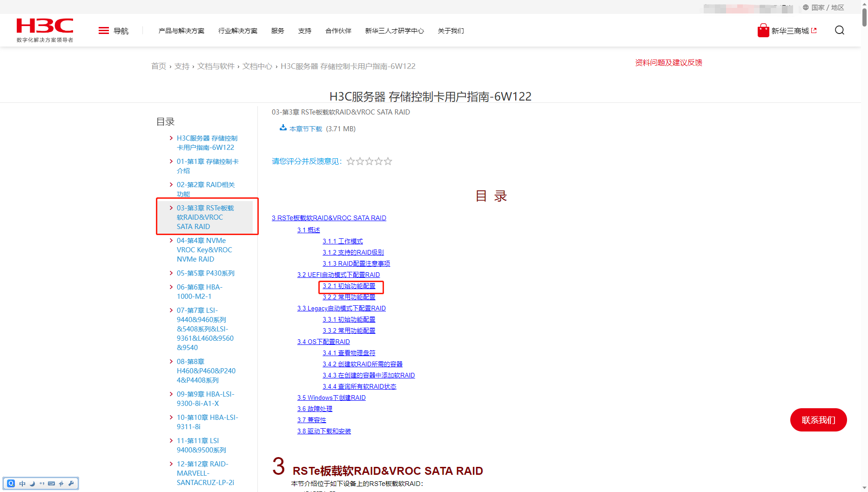Click the H3C logo

click(45, 30)
